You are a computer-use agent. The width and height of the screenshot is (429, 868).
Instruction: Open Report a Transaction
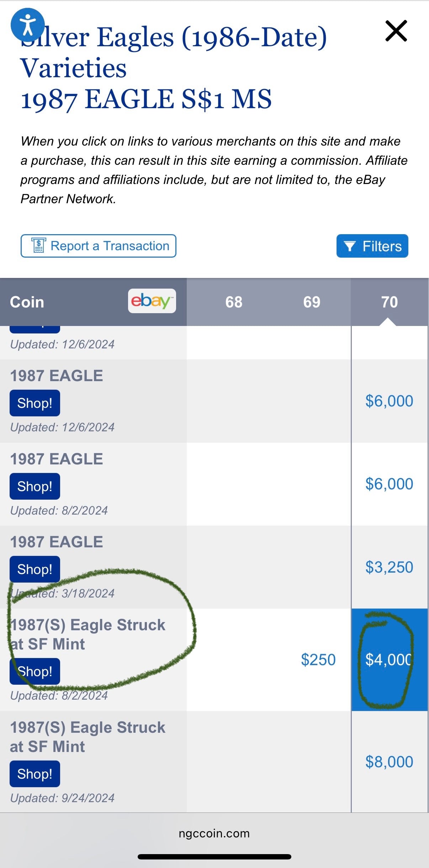[99, 246]
